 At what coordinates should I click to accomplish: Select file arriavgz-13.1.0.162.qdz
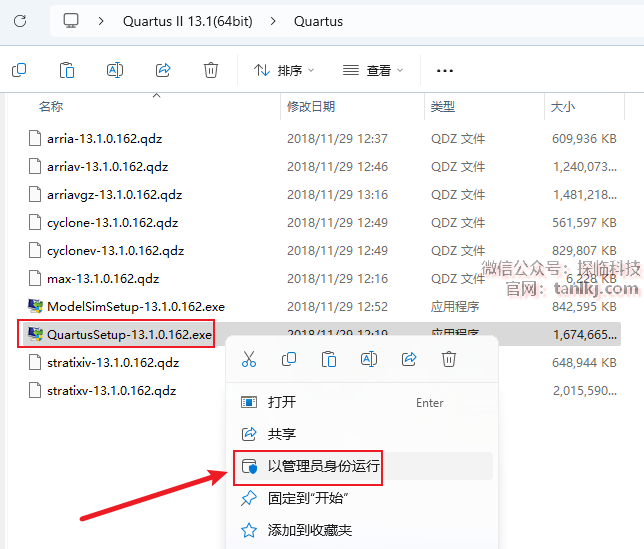[115, 195]
